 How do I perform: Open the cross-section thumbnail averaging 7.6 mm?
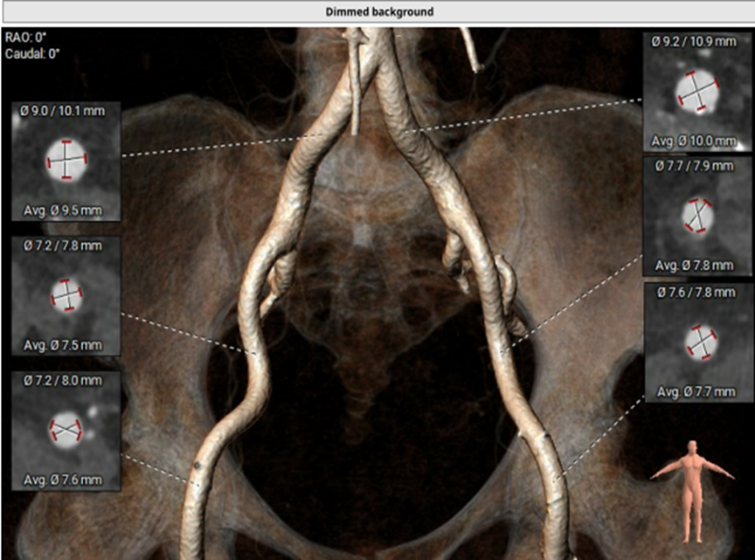pyautogui.click(x=66, y=431)
